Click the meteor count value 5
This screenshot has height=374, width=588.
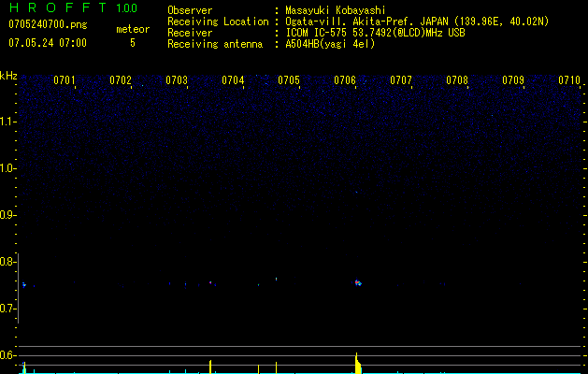pyautogui.click(x=133, y=43)
